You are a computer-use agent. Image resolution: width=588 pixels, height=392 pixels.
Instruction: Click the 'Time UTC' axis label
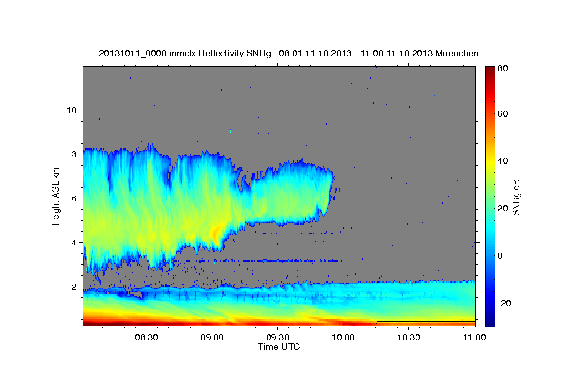point(279,347)
